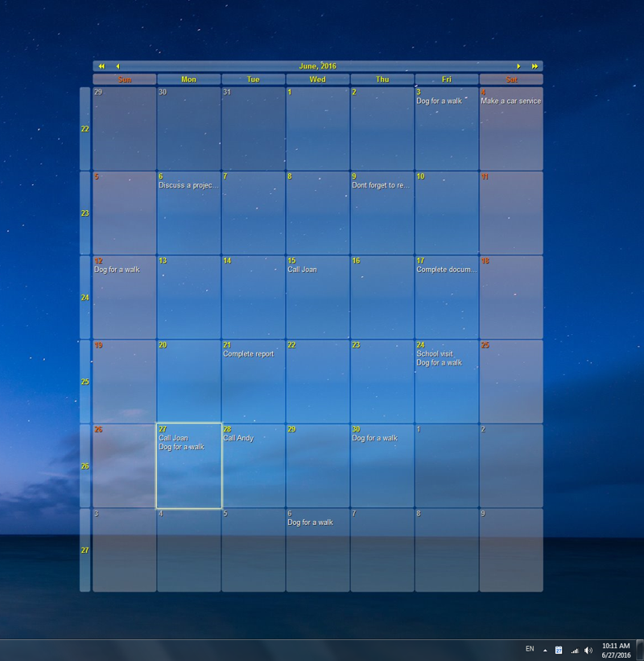The width and height of the screenshot is (644, 661).
Task: Select the Wed column header
Action: [317, 79]
